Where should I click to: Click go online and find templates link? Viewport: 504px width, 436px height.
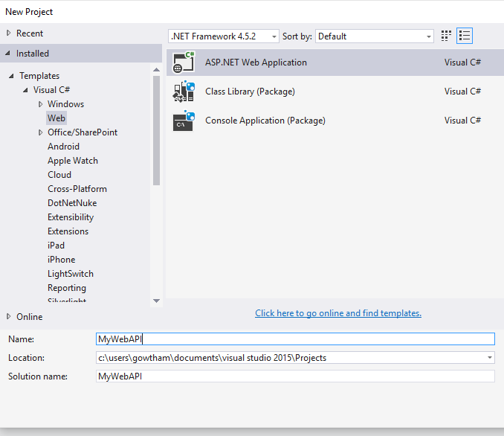pyautogui.click(x=338, y=313)
